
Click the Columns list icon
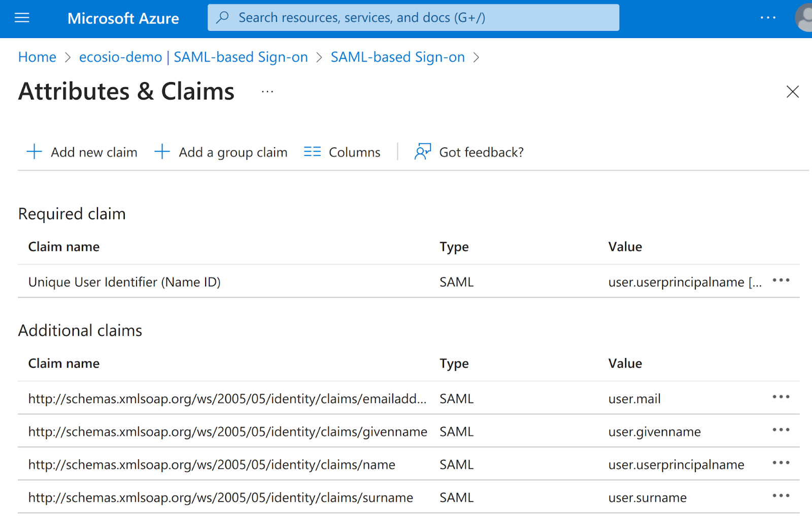(x=312, y=152)
